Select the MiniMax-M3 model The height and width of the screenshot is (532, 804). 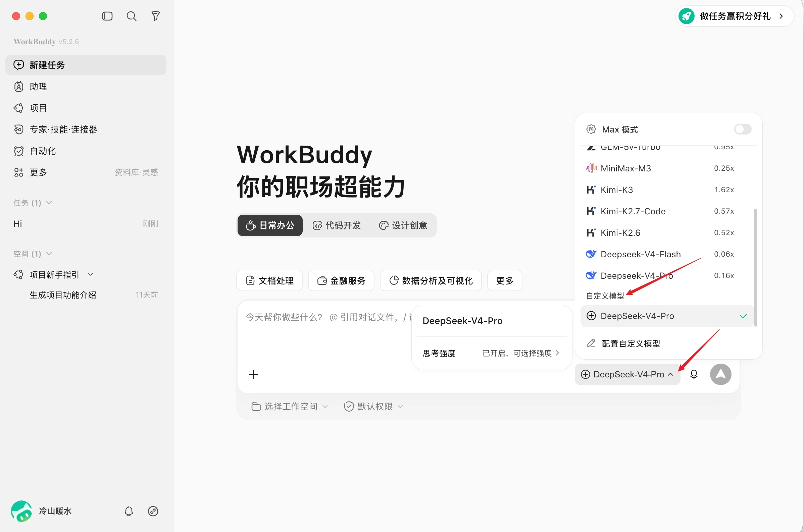coord(667,168)
